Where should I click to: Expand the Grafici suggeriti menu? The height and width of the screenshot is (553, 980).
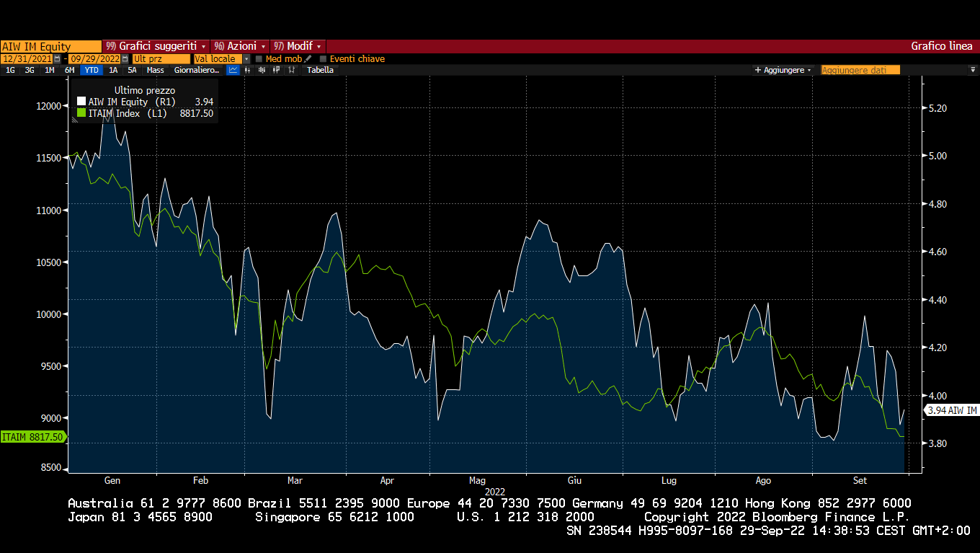coord(156,46)
